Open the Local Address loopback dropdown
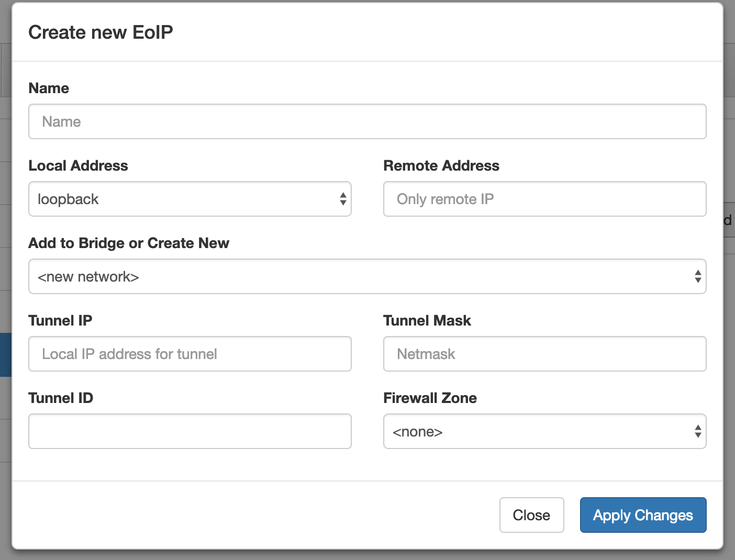The width and height of the screenshot is (735, 560). pos(190,199)
